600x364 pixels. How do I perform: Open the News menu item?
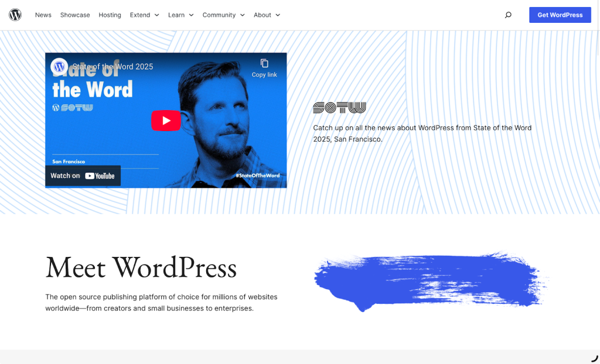(x=43, y=15)
